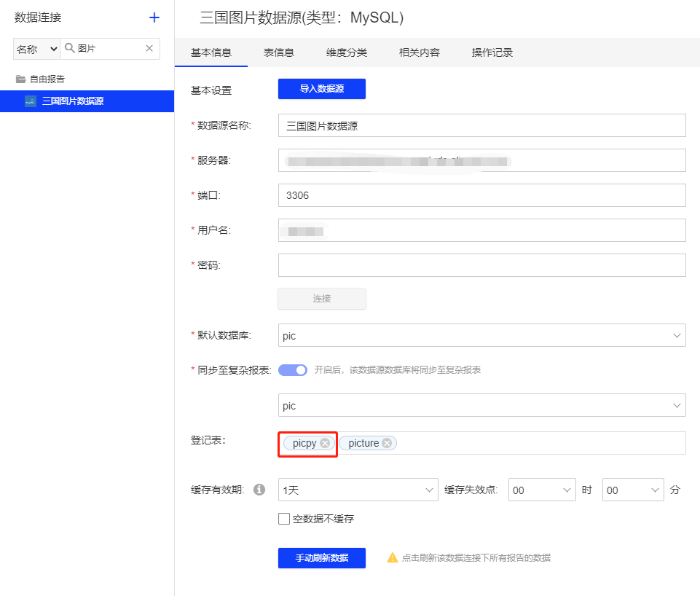Toggle the 同步至复杂报表 switch
The height and width of the screenshot is (596, 700).
(293, 370)
